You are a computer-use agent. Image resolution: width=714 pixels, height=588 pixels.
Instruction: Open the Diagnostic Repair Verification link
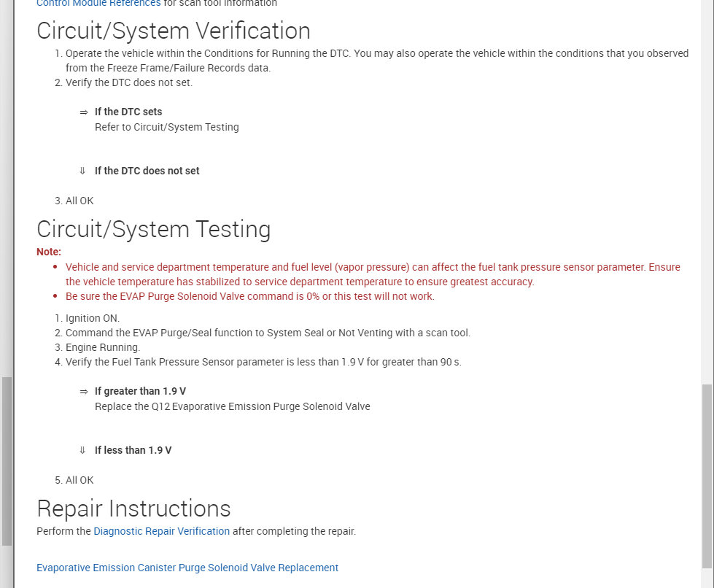[161, 531]
